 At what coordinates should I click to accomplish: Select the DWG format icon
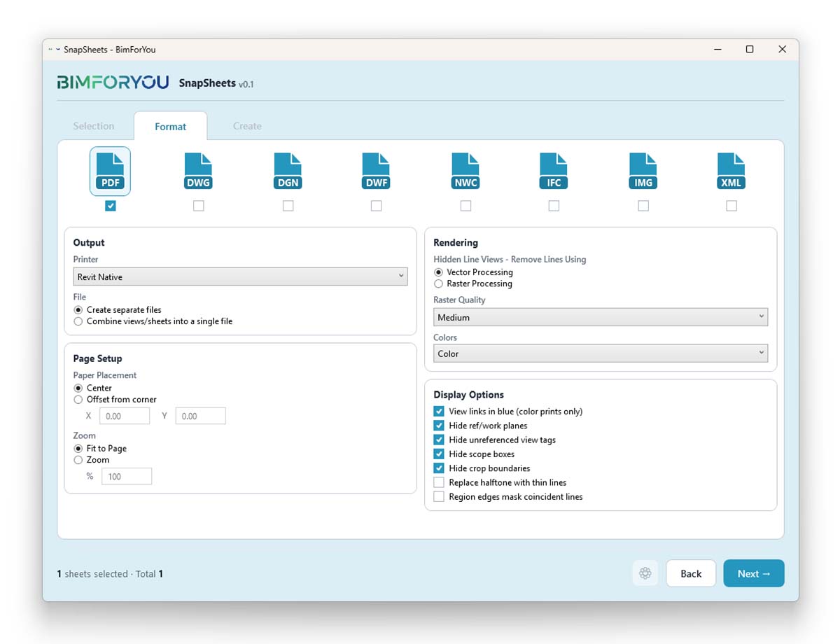(198, 171)
